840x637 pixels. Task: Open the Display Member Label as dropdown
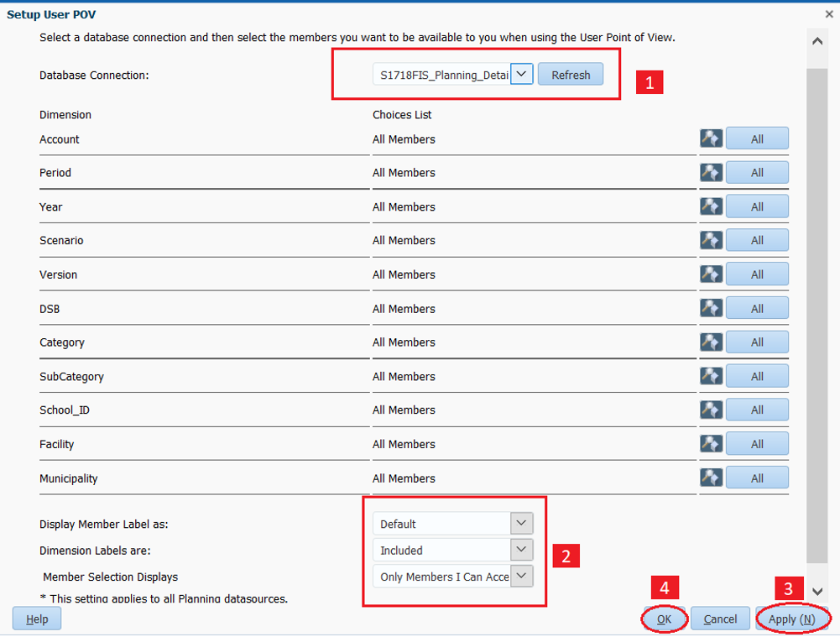tap(521, 524)
